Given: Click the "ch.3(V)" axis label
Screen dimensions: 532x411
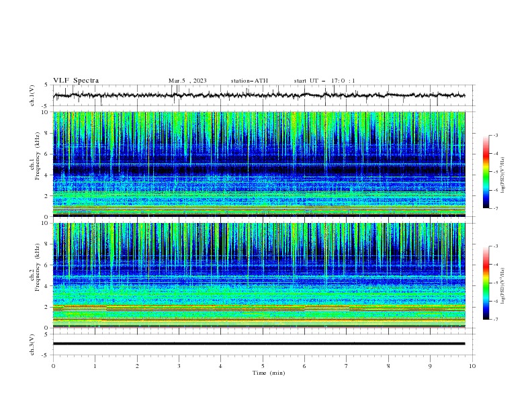Looking at the screenshot, I should tap(32, 345).
